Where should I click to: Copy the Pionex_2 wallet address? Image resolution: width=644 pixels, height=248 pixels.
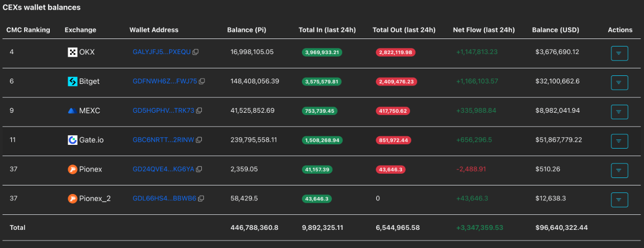point(201,198)
